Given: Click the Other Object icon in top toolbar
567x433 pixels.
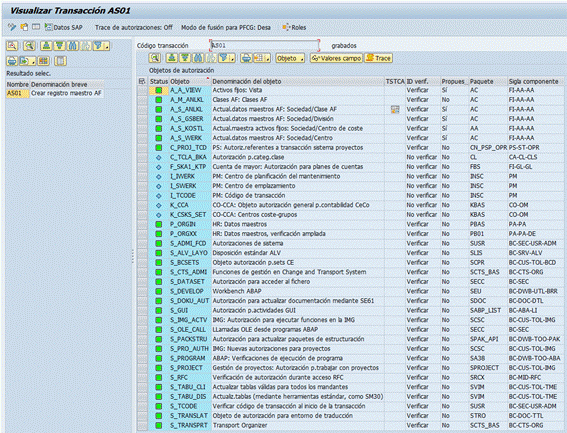Looking at the screenshot, I should [24, 27].
